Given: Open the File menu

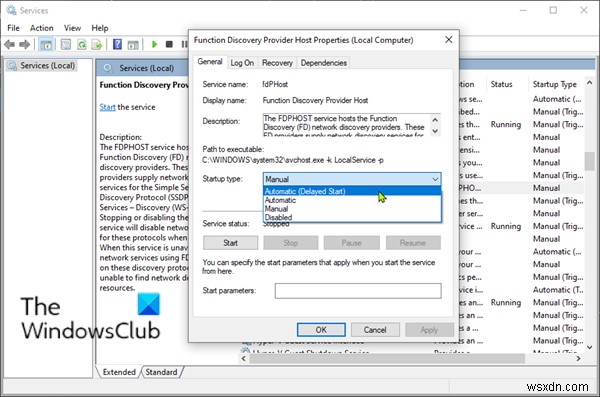Looking at the screenshot, I should (13, 28).
